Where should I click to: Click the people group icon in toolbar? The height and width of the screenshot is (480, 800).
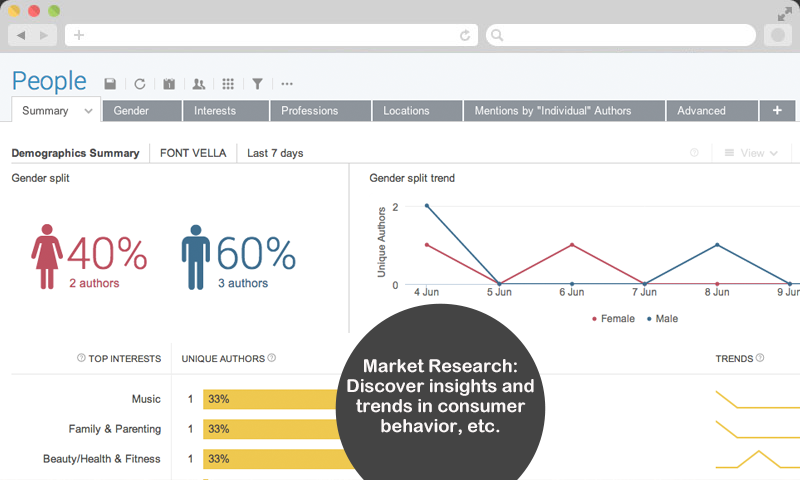pyautogui.click(x=198, y=84)
